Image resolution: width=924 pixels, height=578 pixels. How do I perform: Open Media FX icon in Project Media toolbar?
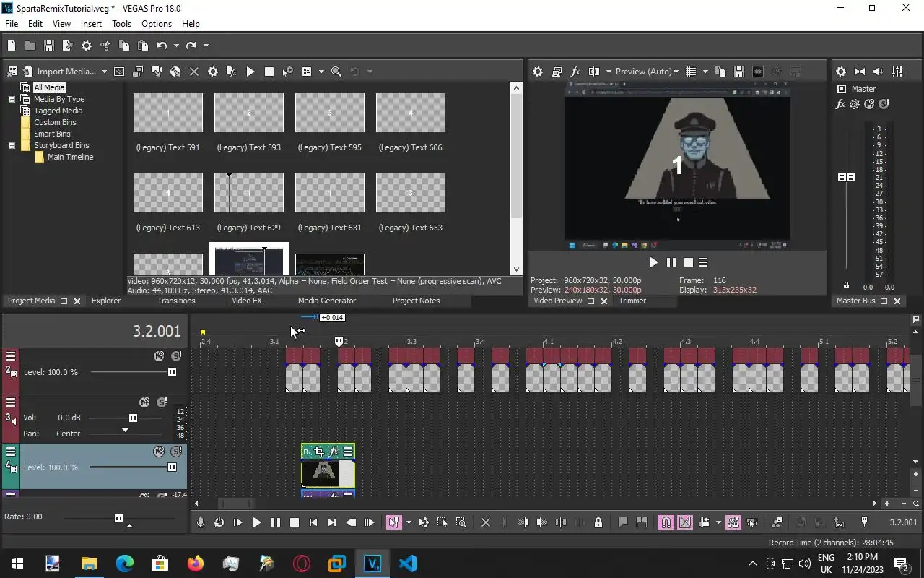[232, 72]
